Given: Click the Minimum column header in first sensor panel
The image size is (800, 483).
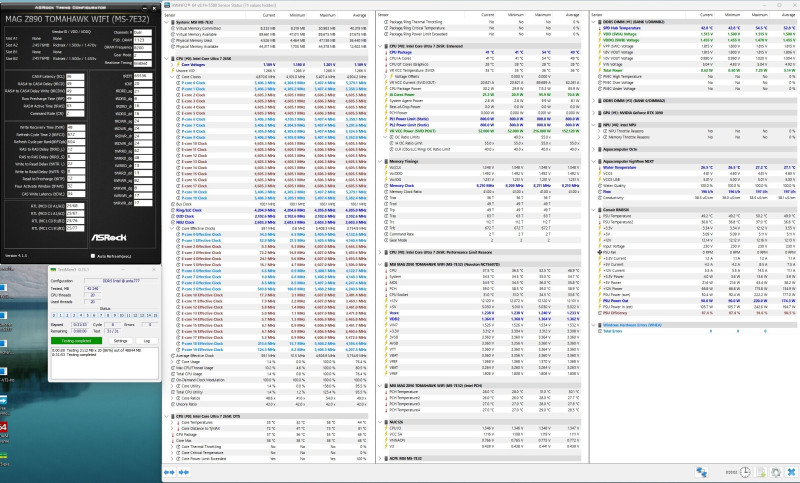Looking at the screenshot, I should pos(297,15).
